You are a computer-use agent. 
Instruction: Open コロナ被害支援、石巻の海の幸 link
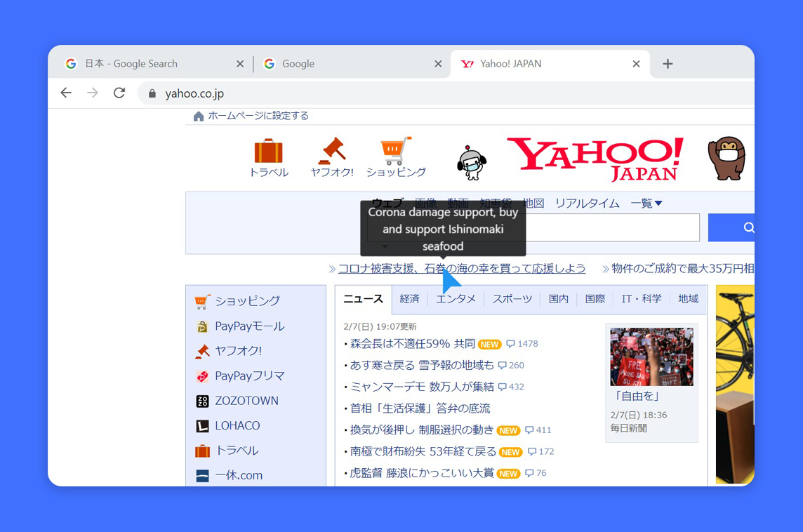[x=461, y=268]
